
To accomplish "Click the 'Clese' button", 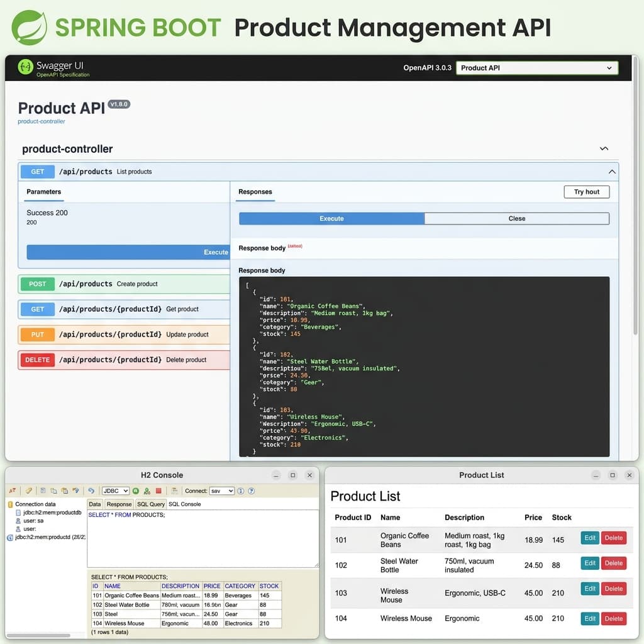I will 517,218.
